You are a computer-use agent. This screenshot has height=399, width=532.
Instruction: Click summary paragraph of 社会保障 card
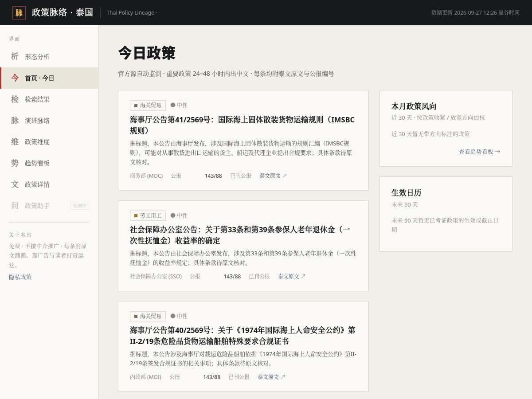(x=243, y=258)
